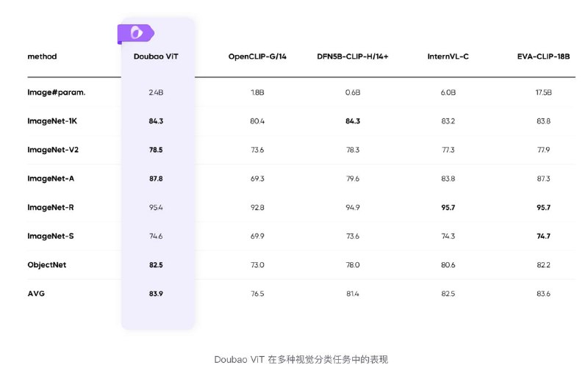The image size is (588, 376).
Task: Select the ImageNet-R row label
Action: (51, 208)
